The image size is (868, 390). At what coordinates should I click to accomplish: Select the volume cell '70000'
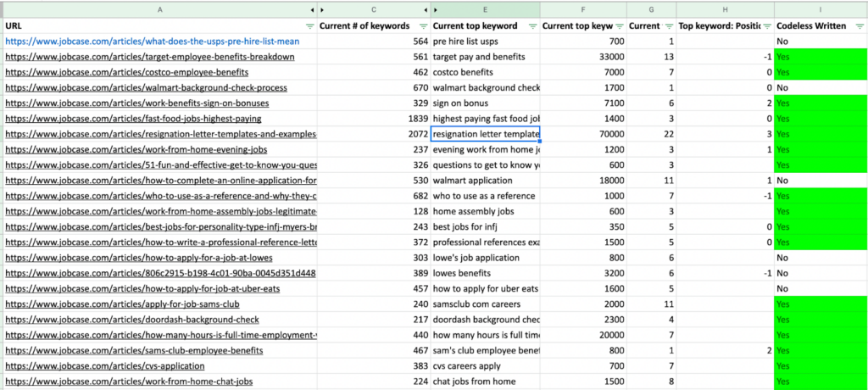tap(583, 134)
